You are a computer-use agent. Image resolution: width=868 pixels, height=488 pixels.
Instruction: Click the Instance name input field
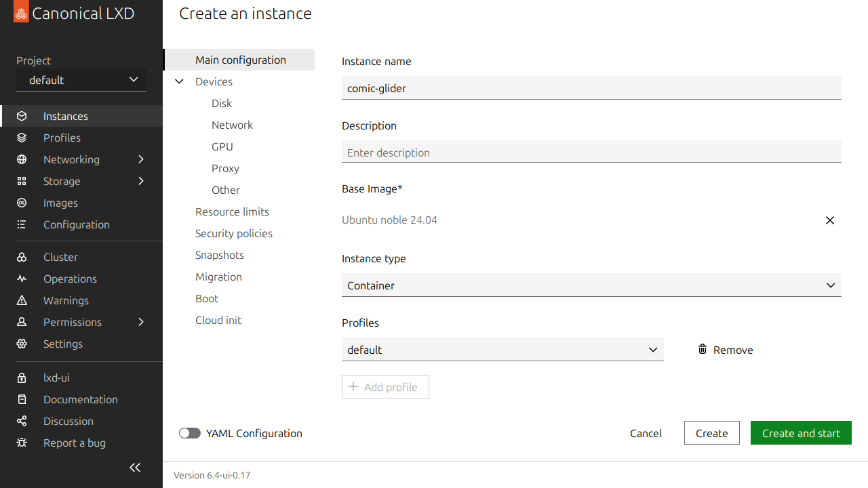tap(591, 88)
